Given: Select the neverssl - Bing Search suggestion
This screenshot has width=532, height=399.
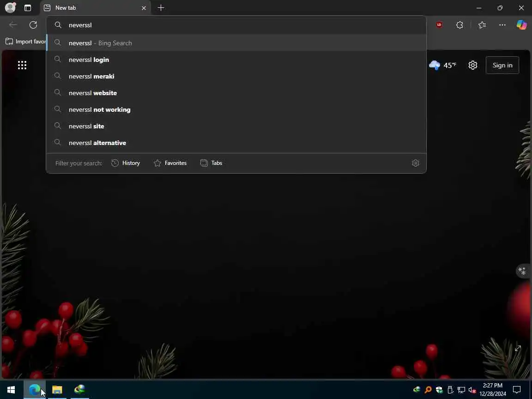Looking at the screenshot, I should (x=236, y=43).
